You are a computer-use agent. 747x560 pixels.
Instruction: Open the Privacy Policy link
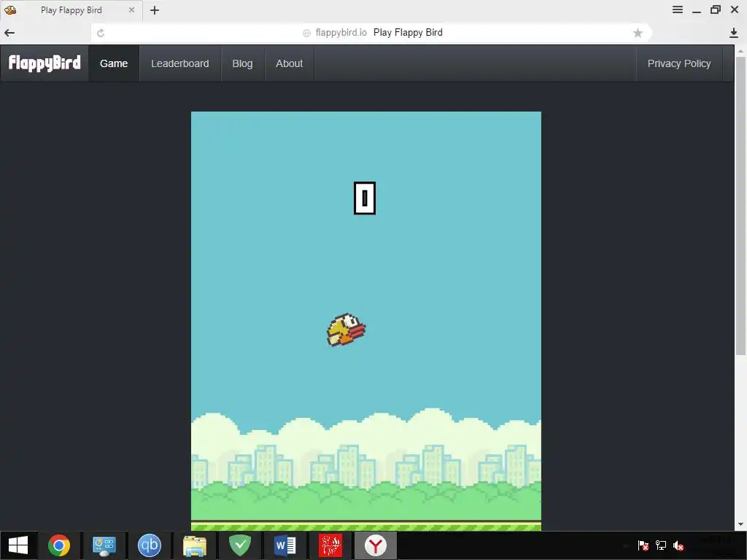coord(679,63)
